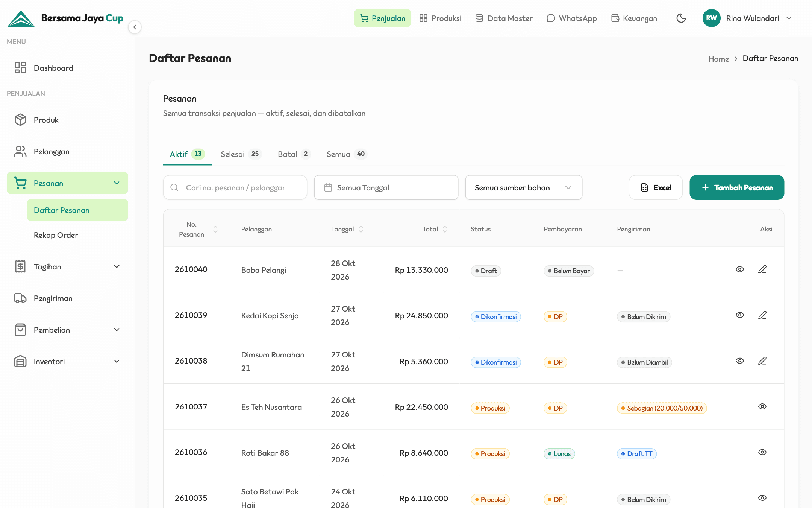Sort orders by Tanggal column
The height and width of the screenshot is (508, 812).
coord(361,229)
